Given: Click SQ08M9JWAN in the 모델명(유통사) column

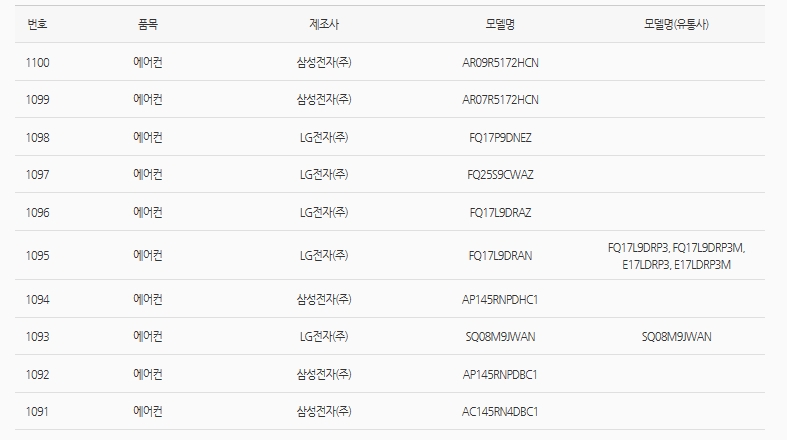Looking at the screenshot, I should click(676, 336).
